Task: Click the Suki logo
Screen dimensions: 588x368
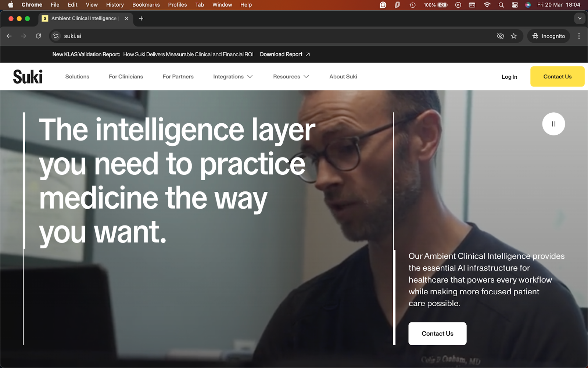Action: [x=28, y=77]
